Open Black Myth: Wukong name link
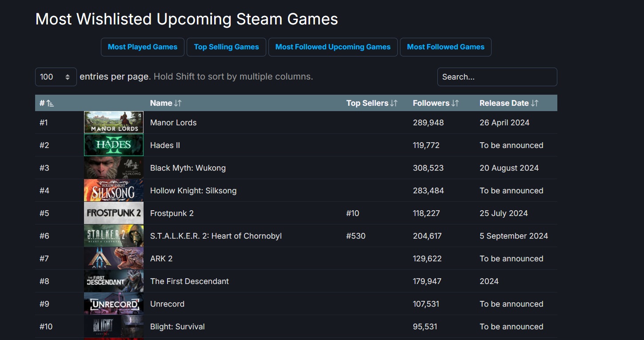644x340 pixels. click(188, 168)
